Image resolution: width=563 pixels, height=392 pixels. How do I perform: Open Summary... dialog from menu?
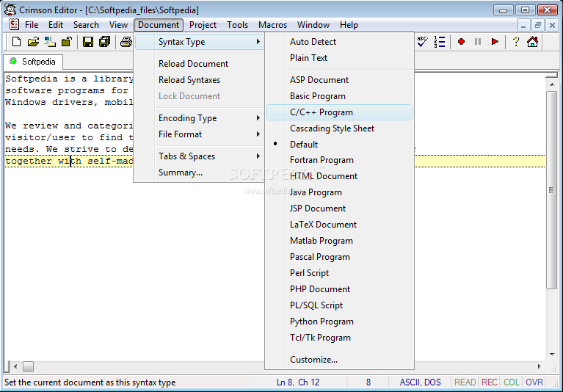click(199, 173)
